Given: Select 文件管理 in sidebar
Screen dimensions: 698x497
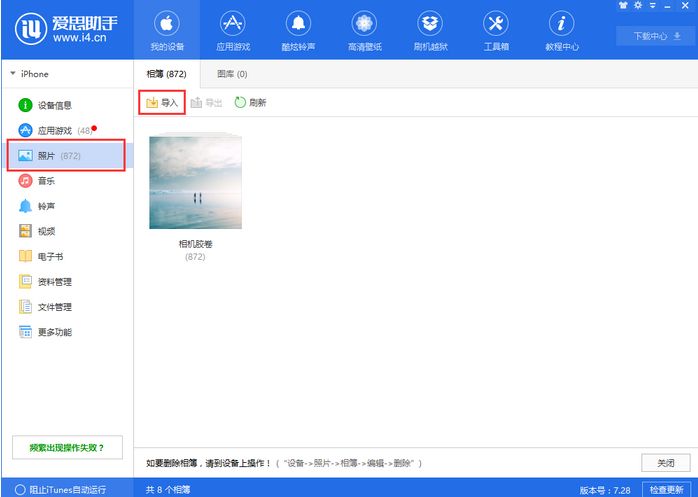Looking at the screenshot, I should tap(67, 307).
